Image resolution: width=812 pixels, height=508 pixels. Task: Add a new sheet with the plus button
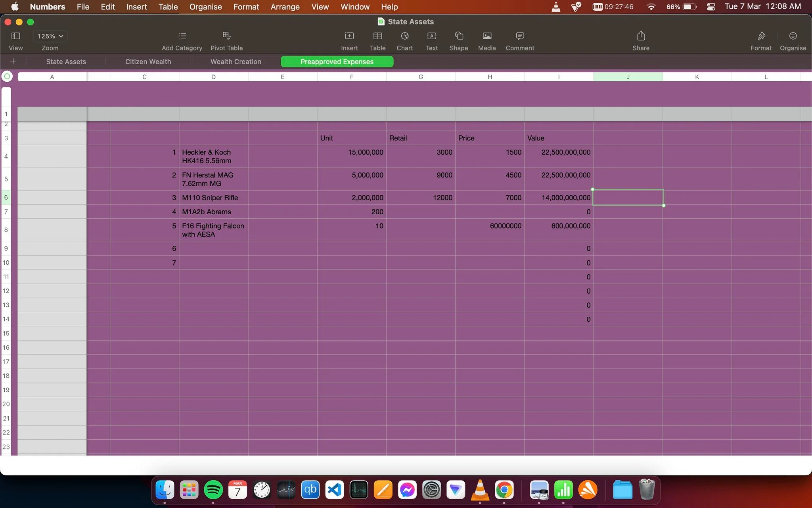(x=13, y=61)
